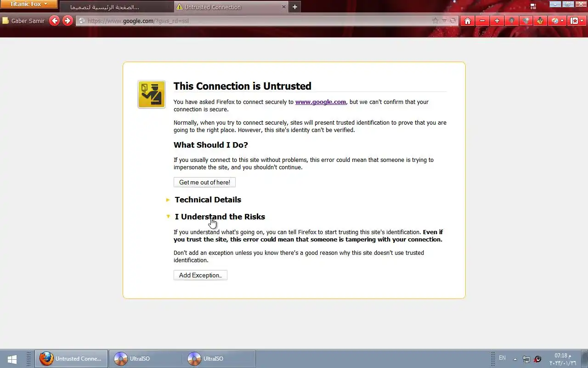The image size is (588, 368).
Task: Go to the Home page
Action: click(468, 21)
